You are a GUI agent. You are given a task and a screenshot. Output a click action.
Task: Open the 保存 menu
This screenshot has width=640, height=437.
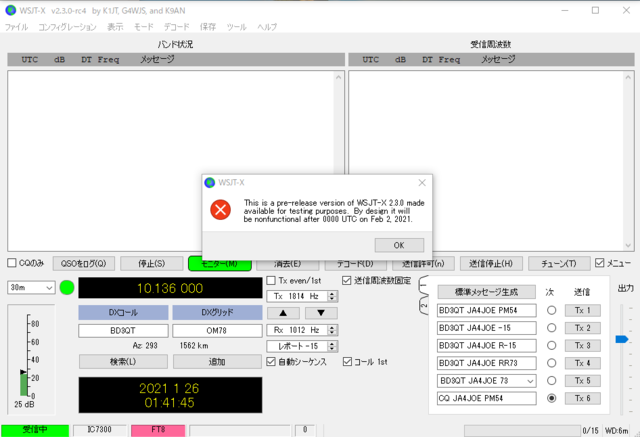(x=208, y=27)
